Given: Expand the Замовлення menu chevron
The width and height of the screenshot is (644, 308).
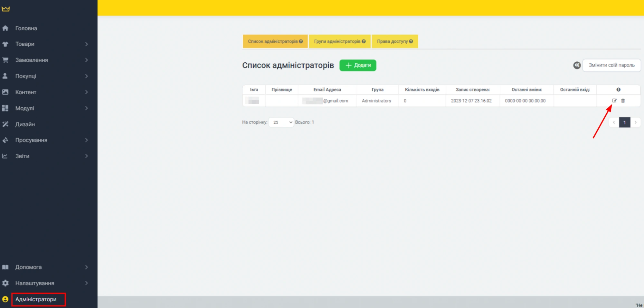Looking at the screenshot, I should coord(86,60).
